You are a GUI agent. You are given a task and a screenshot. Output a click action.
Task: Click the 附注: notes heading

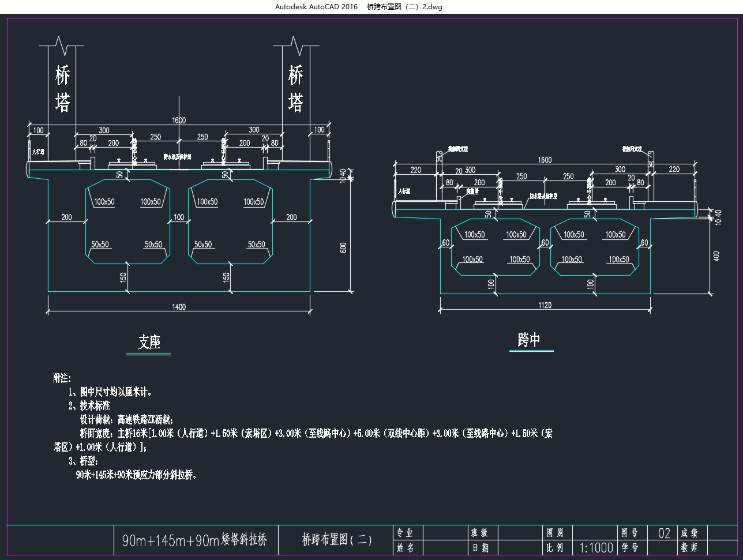click(x=62, y=378)
